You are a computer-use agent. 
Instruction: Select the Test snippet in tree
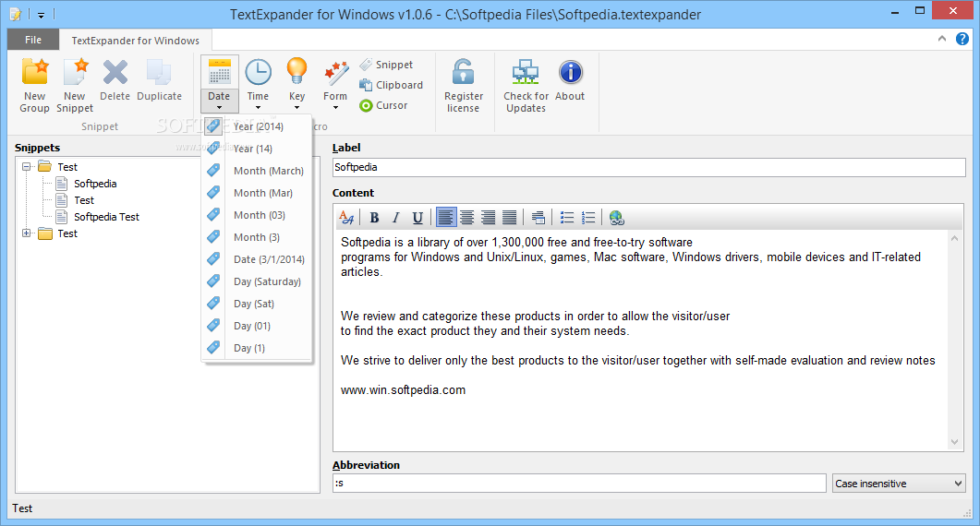(x=75, y=200)
